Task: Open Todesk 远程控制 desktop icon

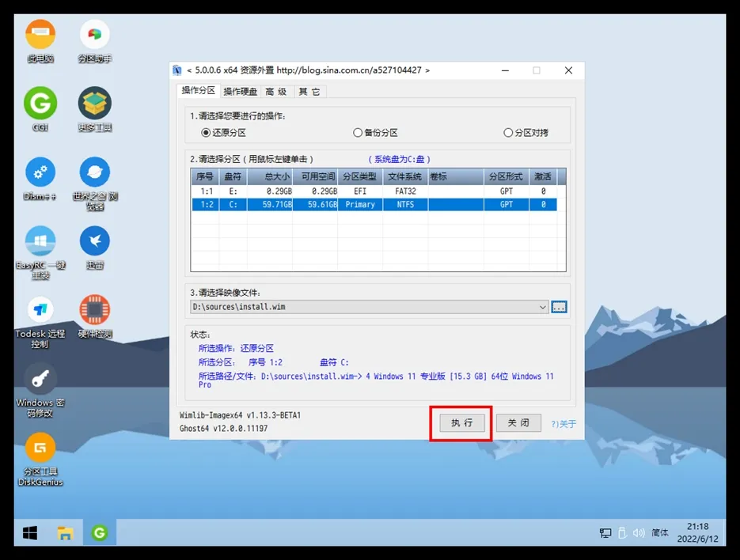Action: point(40,310)
